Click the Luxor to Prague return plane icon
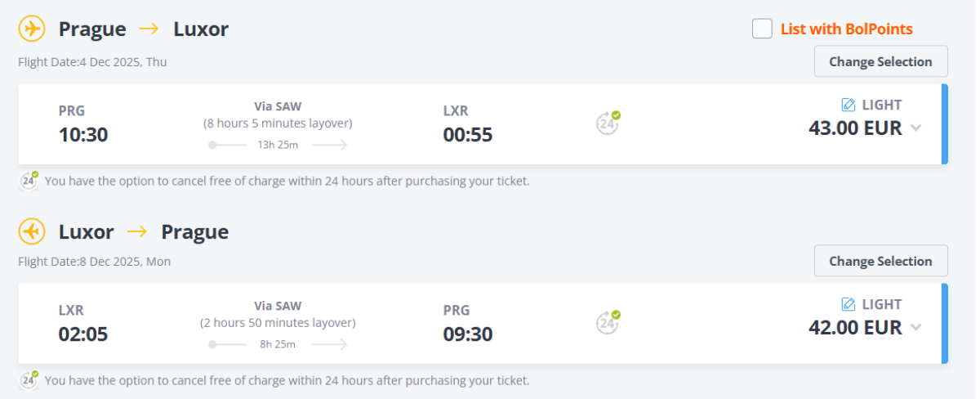Viewport: 980px width, 399px height. (x=31, y=232)
